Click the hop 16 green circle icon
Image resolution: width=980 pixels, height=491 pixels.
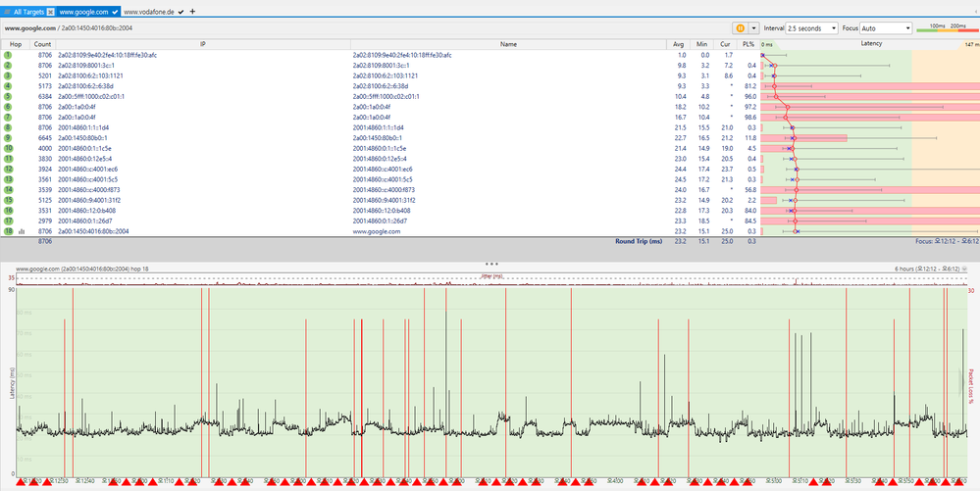coord(8,211)
